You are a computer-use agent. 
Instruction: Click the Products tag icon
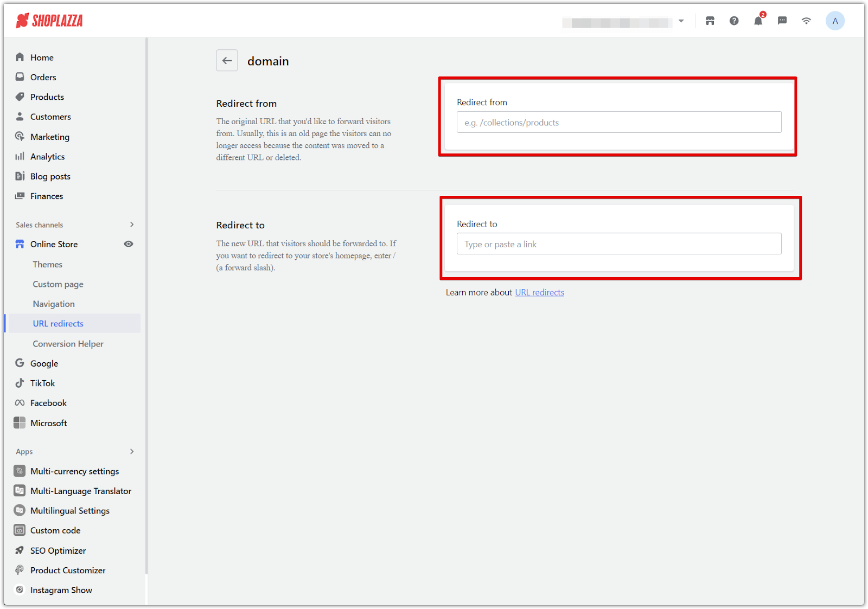point(20,97)
